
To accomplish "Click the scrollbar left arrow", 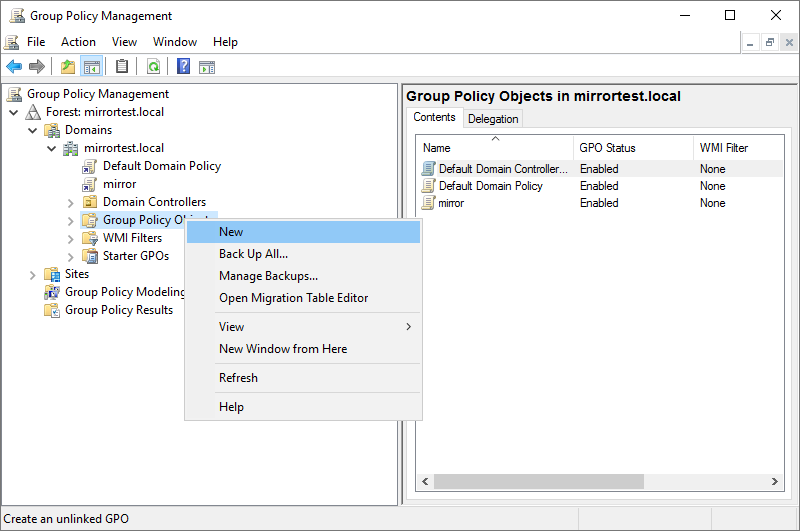I will point(425,481).
